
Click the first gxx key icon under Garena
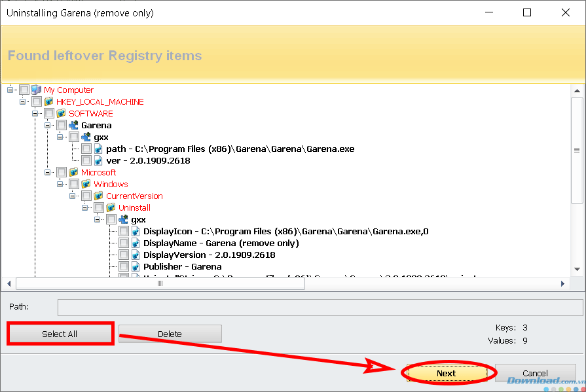pos(86,137)
